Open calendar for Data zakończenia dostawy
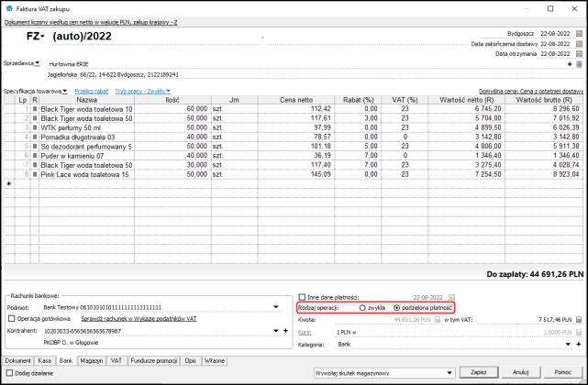 (579, 43)
